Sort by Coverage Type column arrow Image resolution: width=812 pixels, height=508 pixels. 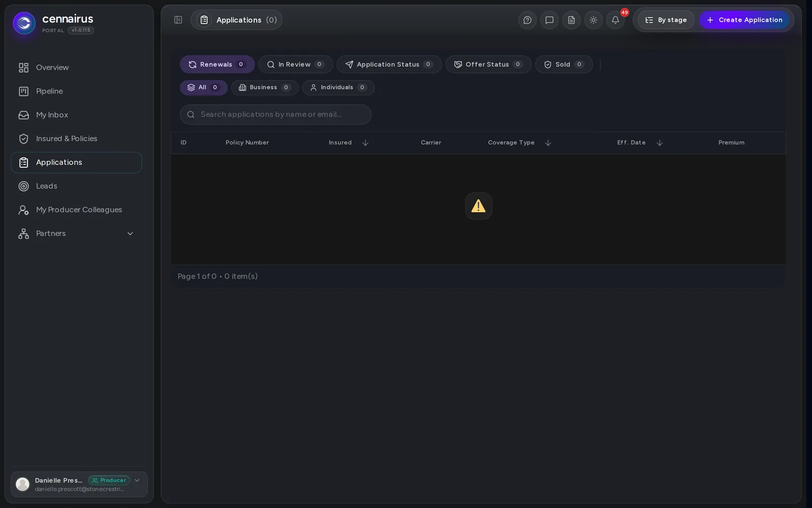[548, 143]
